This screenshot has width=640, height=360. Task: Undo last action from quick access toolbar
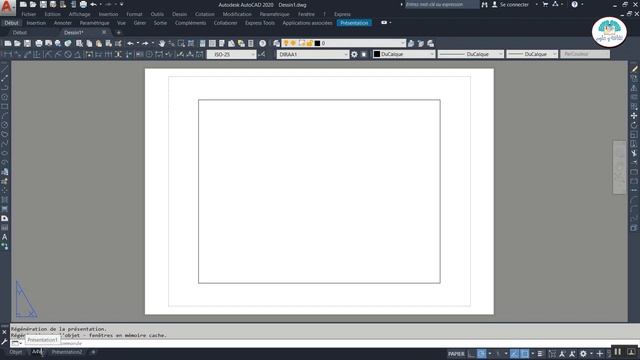click(93, 4)
